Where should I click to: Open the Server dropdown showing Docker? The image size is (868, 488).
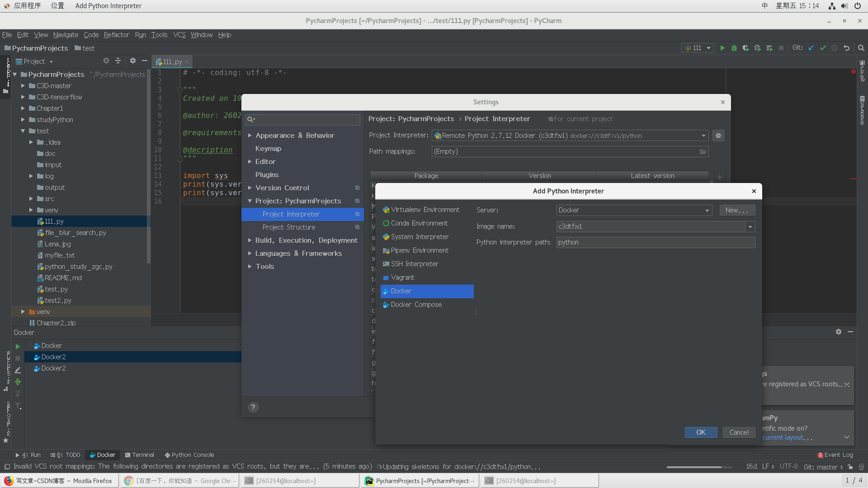[x=634, y=210]
